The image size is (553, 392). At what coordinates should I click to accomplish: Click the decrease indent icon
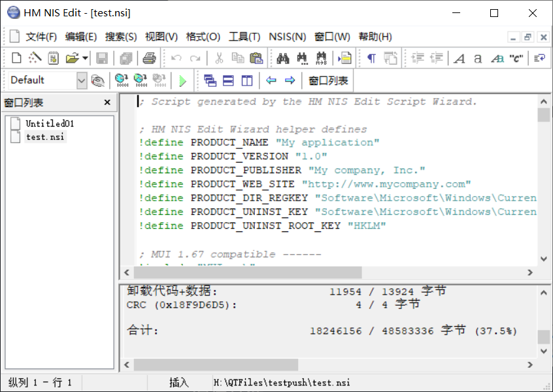[x=436, y=57]
